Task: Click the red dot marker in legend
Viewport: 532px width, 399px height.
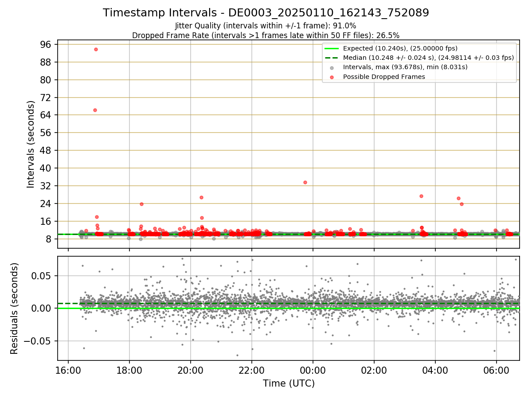Action: coord(332,77)
